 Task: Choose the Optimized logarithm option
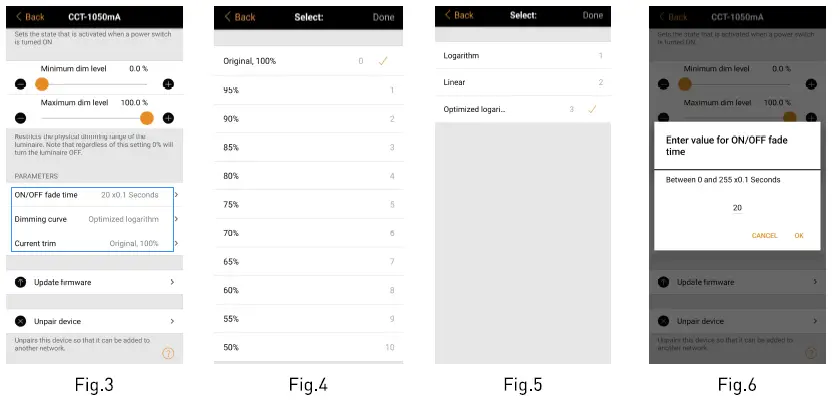click(x=523, y=109)
